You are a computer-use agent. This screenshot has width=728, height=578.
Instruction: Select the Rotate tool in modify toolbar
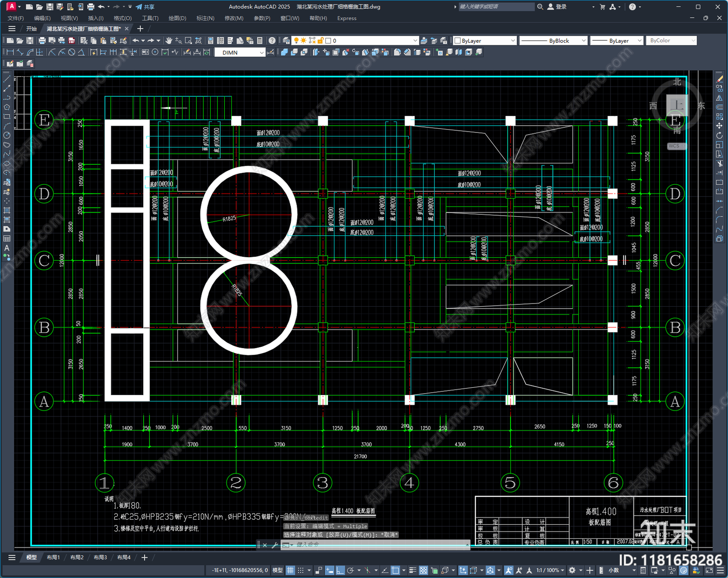[x=719, y=135]
